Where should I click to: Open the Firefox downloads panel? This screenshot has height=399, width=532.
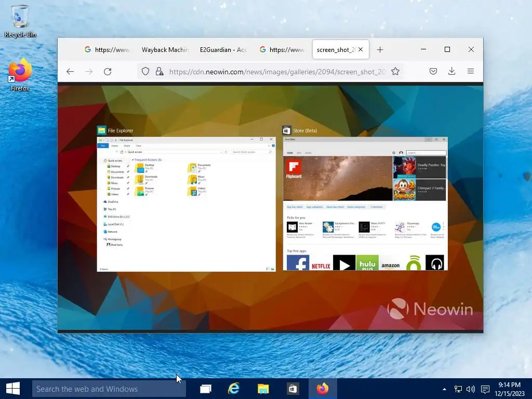(x=451, y=71)
